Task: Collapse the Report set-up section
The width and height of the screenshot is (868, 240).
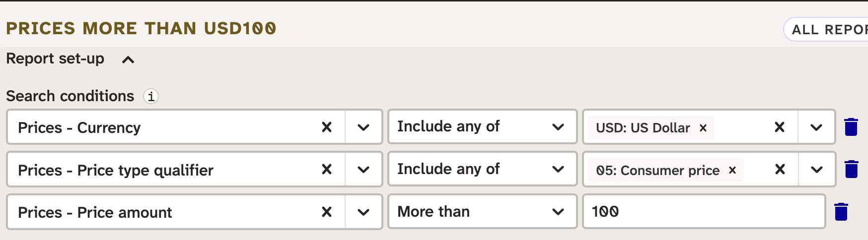Action: click(128, 60)
